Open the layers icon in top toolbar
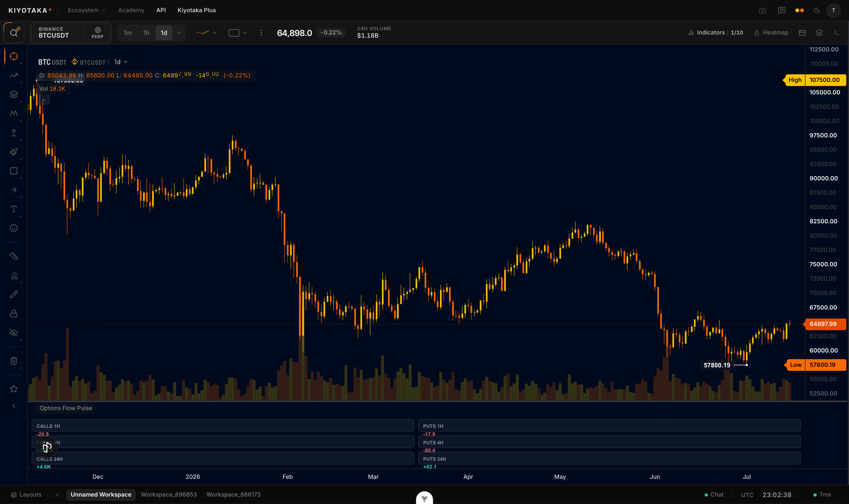Image resolution: width=849 pixels, height=504 pixels. [819, 33]
